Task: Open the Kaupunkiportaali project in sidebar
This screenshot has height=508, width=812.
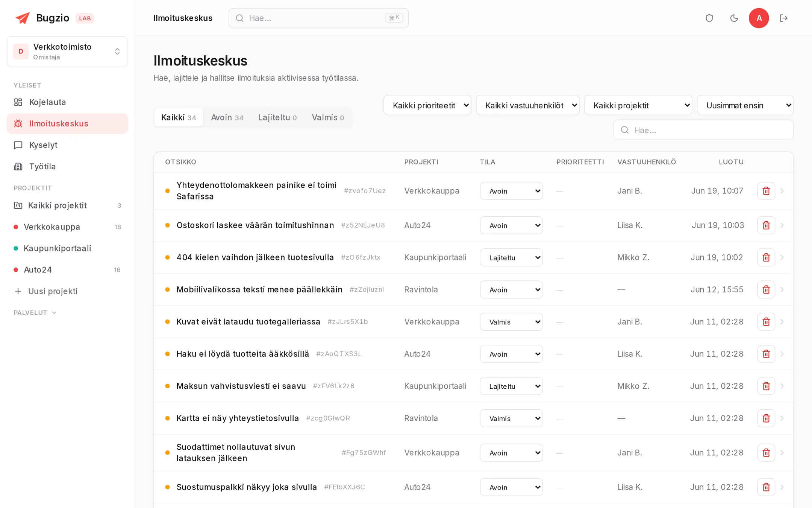Action: pyautogui.click(x=67, y=248)
